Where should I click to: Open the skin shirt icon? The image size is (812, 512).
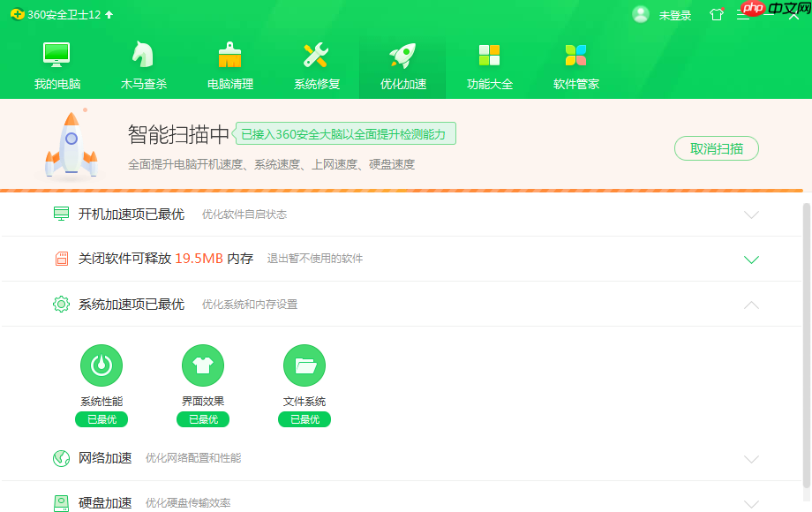click(x=716, y=14)
